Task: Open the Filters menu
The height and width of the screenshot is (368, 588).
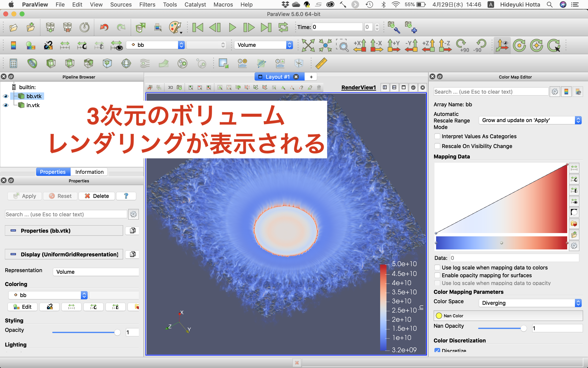Action: point(147,4)
